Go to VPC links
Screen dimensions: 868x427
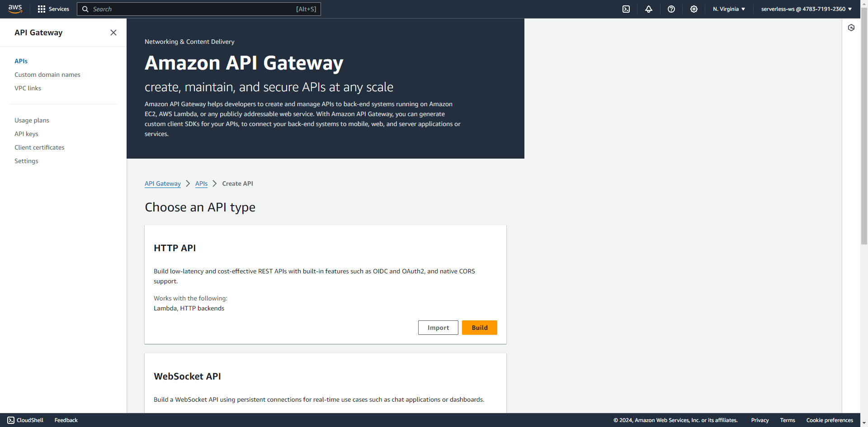tap(28, 88)
